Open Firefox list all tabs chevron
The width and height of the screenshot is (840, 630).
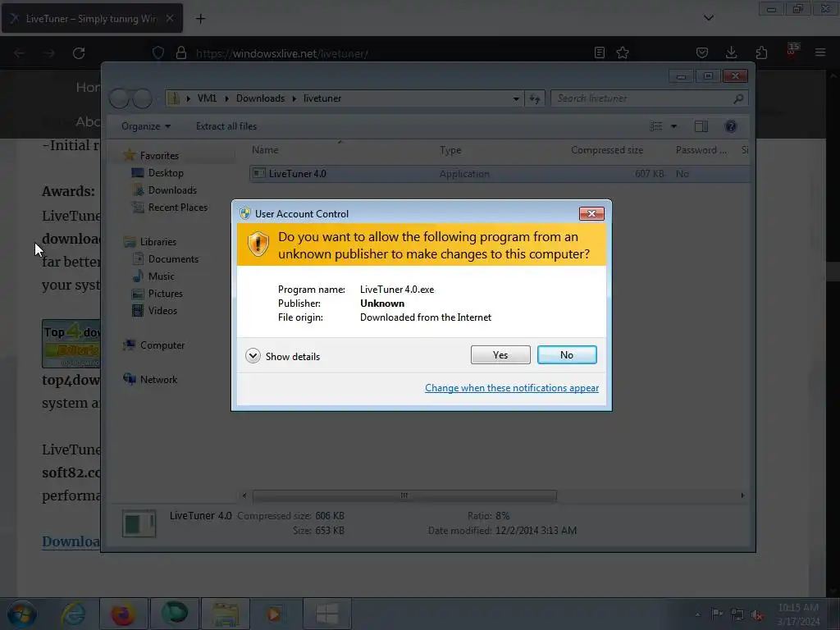(708, 18)
